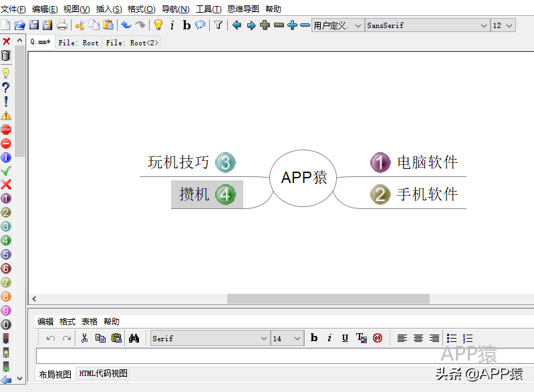The width and height of the screenshot is (534, 392).
Task: Open the SansSerif font dropdown
Action: pyautogui.click(x=427, y=25)
